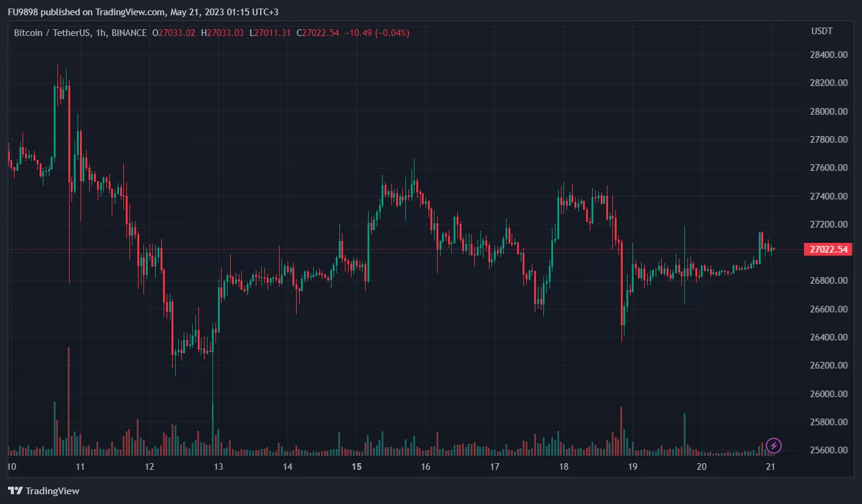Click the TradingView wordmark text
The image size is (862, 504).
(x=53, y=491)
